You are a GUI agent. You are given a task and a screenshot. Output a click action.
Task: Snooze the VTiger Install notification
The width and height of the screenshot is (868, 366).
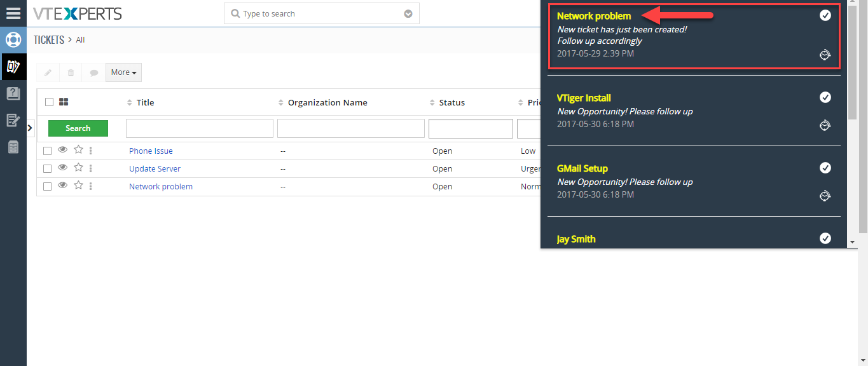tap(825, 125)
